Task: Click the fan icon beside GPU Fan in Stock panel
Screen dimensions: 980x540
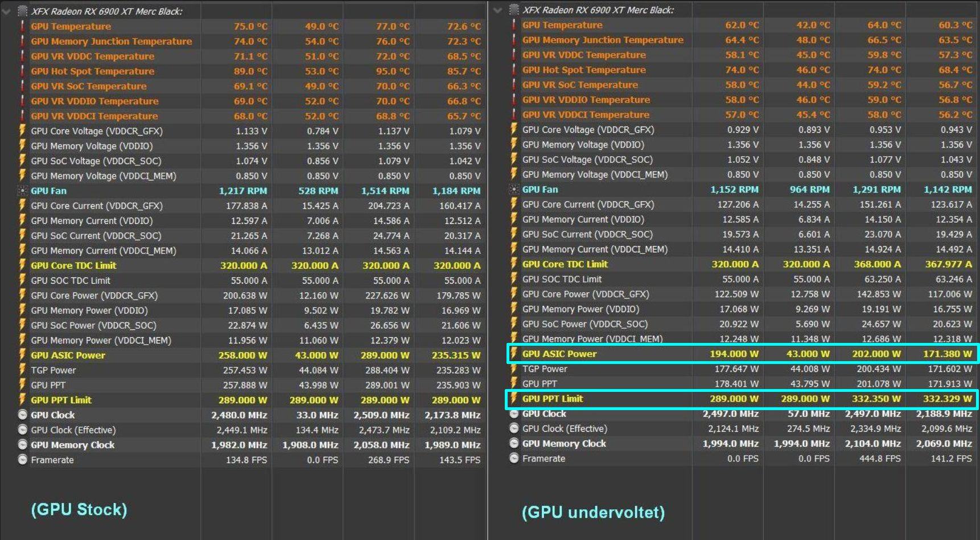Action: point(22,191)
